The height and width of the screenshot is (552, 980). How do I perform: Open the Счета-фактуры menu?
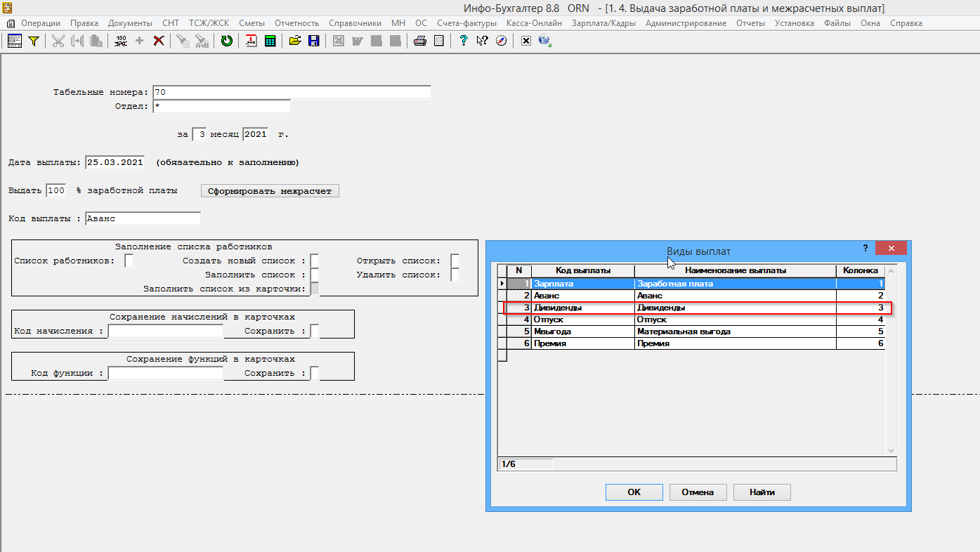coord(466,23)
